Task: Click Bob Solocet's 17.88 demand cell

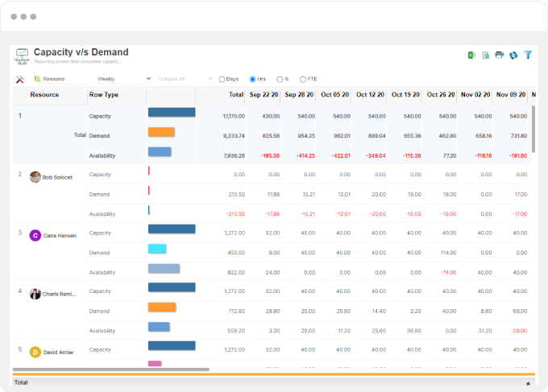Action: [x=274, y=195]
